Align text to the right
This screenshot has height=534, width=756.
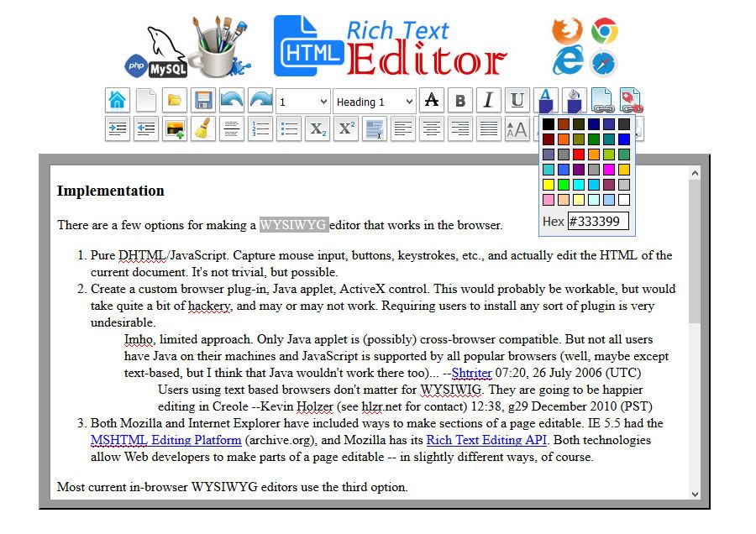tap(460, 128)
